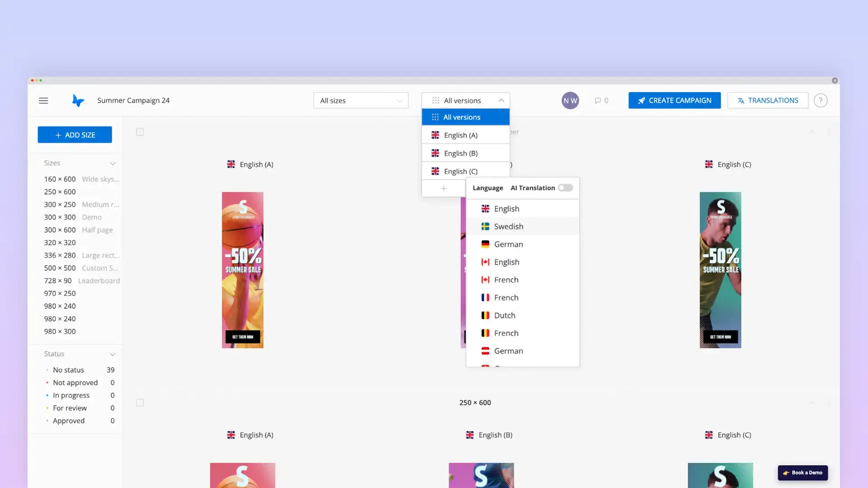
Task: Click the NW user avatar icon
Action: pos(570,100)
